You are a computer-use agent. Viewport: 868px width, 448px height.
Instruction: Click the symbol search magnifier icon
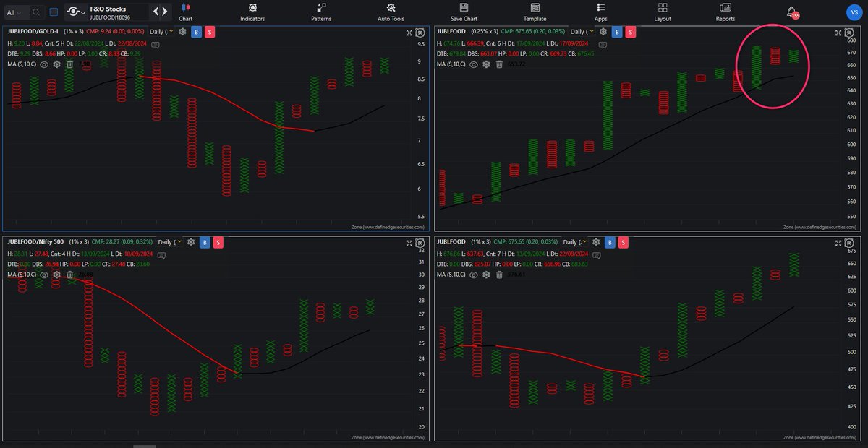point(36,12)
